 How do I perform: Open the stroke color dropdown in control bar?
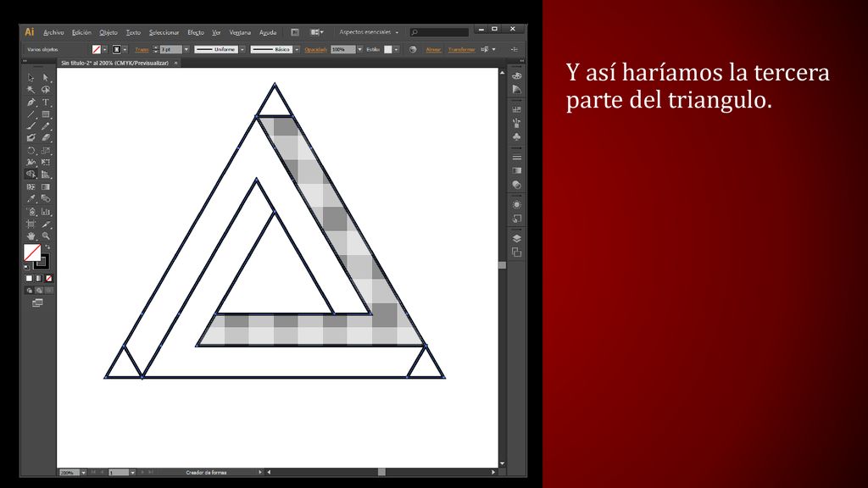[125, 49]
